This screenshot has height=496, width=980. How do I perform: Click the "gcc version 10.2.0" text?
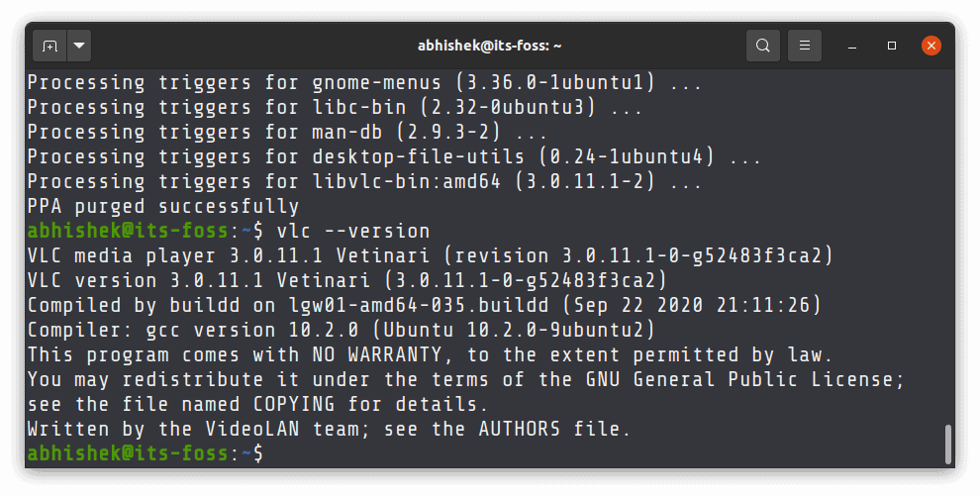point(252,330)
